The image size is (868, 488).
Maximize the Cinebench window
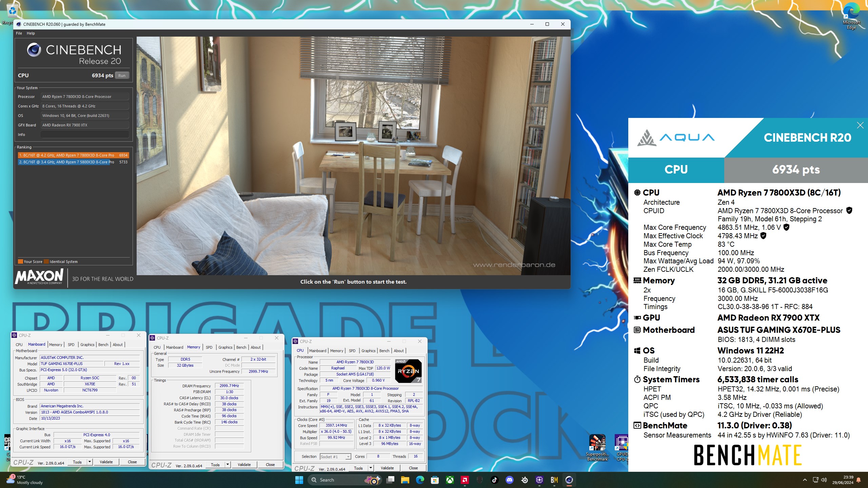[x=547, y=24]
